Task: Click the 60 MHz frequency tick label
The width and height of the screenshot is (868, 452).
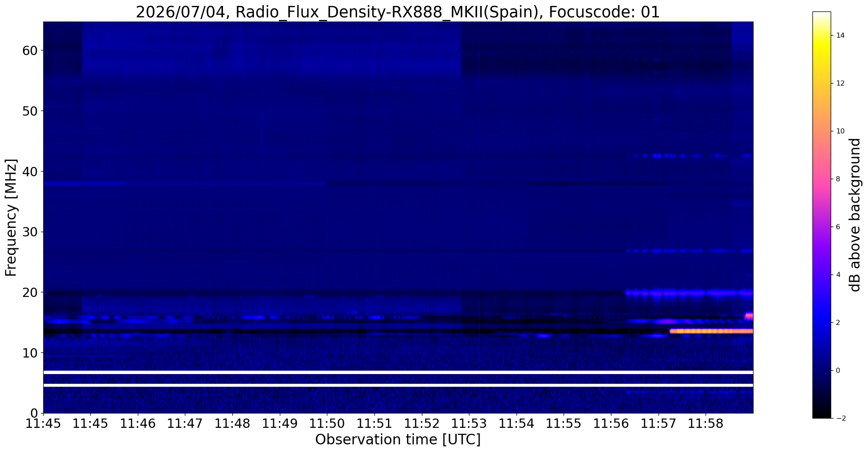Action: [30, 50]
